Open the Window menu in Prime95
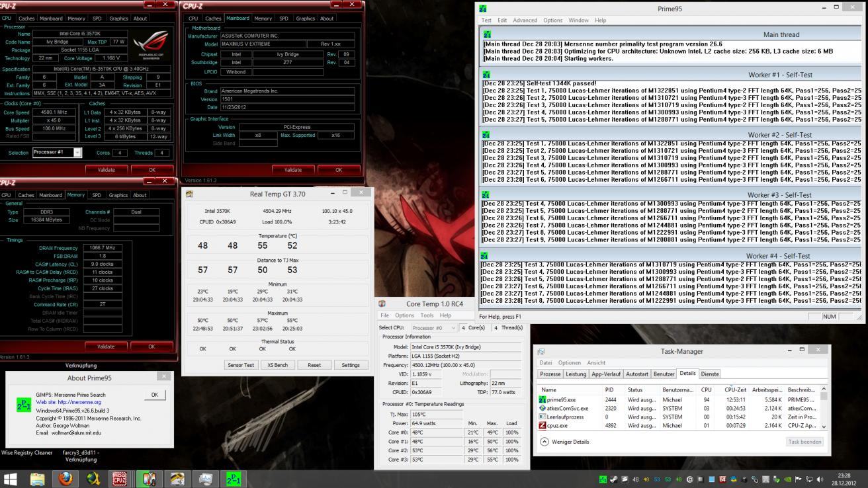This screenshot has height=488, width=868. pyautogui.click(x=578, y=20)
